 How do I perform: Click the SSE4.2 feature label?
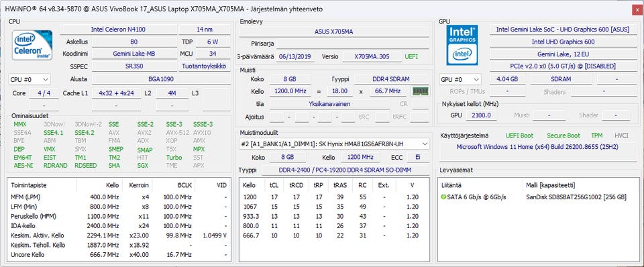85,133
